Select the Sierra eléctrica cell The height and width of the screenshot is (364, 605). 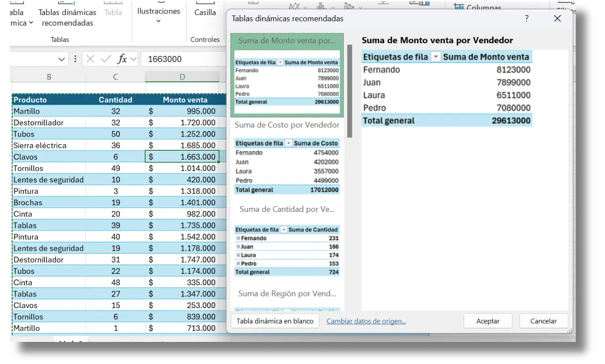pos(49,146)
